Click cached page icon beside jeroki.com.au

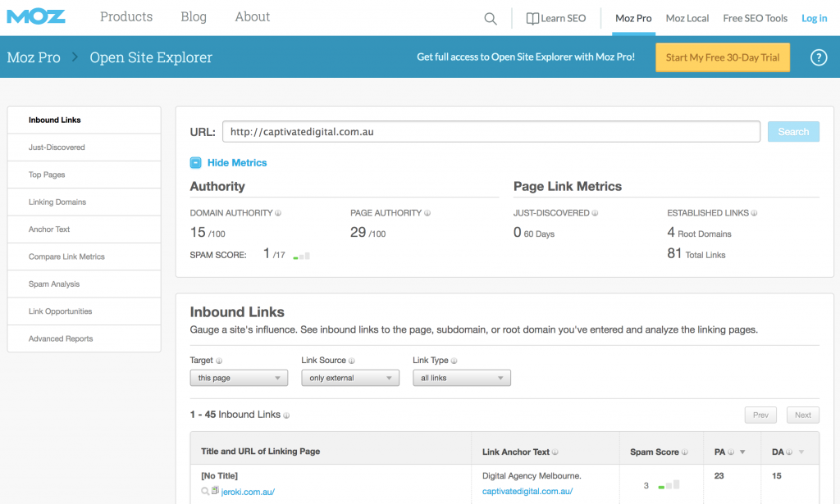point(215,491)
